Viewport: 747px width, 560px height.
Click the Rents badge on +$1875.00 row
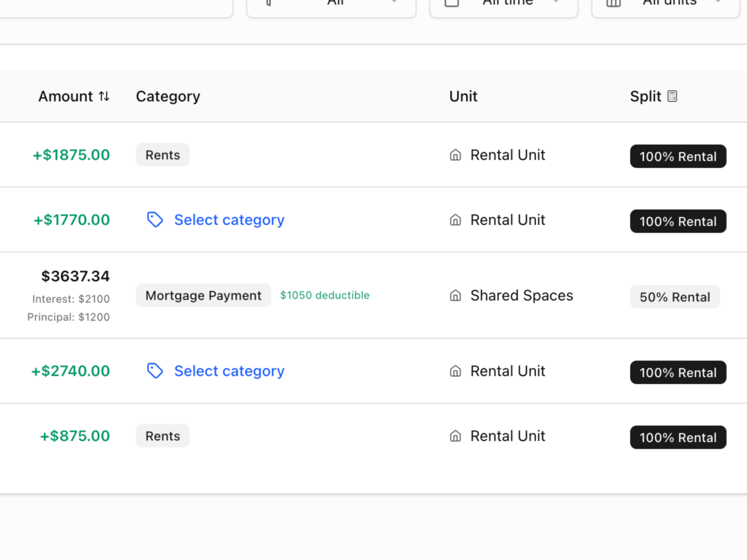163,155
